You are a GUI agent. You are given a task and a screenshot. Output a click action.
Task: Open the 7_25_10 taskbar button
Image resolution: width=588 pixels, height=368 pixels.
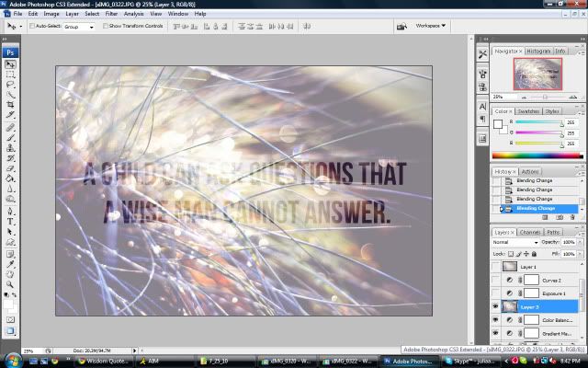(227, 362)
